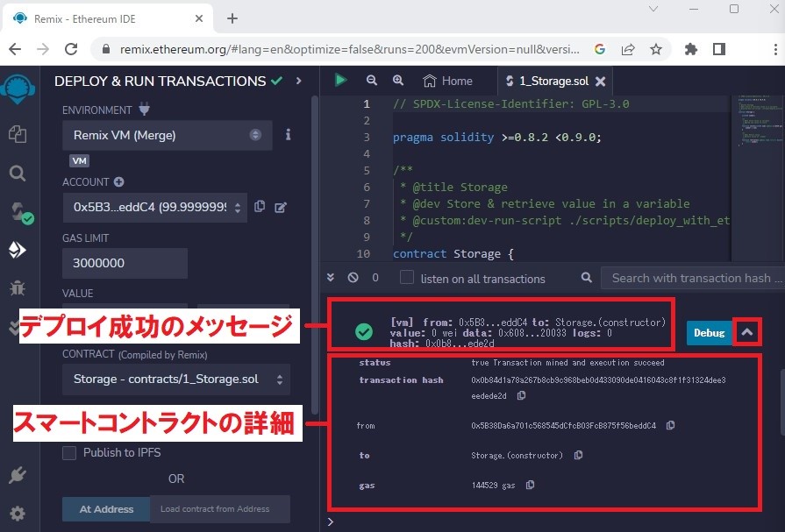Open the account selector dropdown
The height and width of the screenshot is (532, 785).
(155, 207)
